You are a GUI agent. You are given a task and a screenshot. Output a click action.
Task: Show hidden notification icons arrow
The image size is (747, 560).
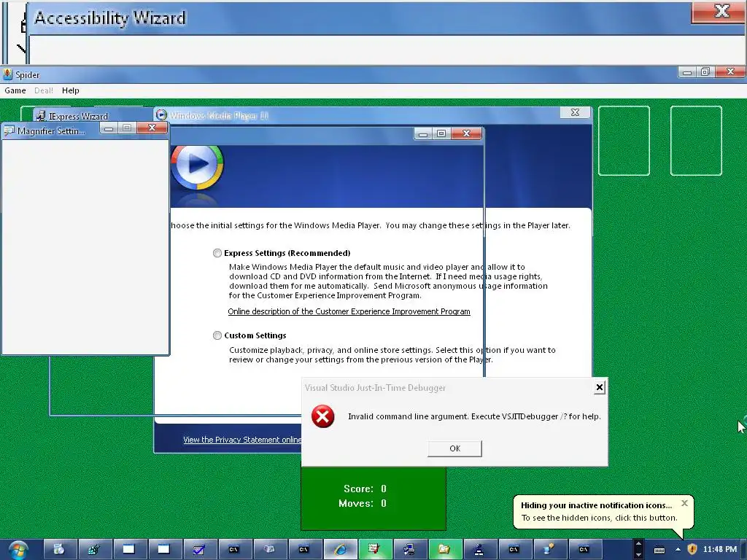(678, 550)
